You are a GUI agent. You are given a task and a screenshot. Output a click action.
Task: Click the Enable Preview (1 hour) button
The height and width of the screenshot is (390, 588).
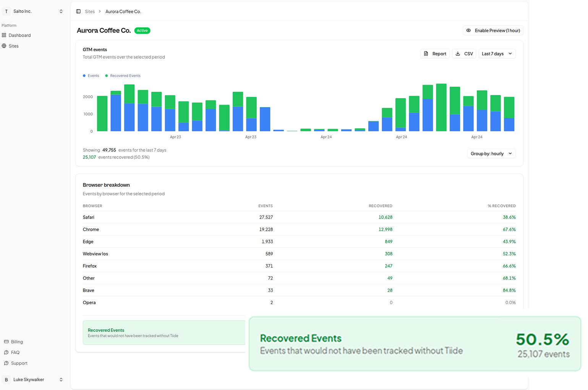[493, 31]
